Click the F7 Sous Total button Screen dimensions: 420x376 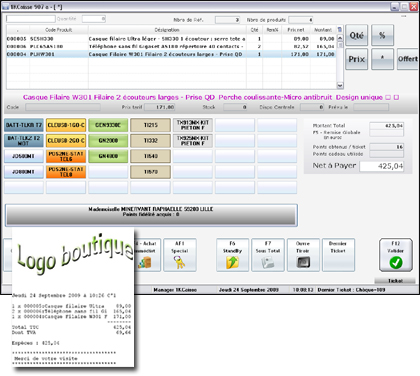click(x=268, y=255)
